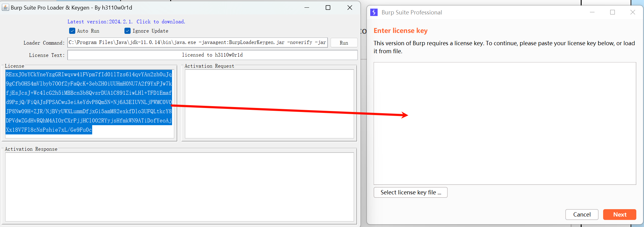Click the orange Next button
Screen dimensions: 644x227
click(619, 214)
